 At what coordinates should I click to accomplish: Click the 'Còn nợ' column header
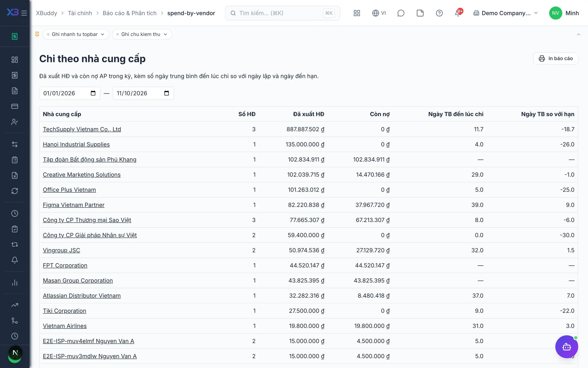[x=380, y=114]
